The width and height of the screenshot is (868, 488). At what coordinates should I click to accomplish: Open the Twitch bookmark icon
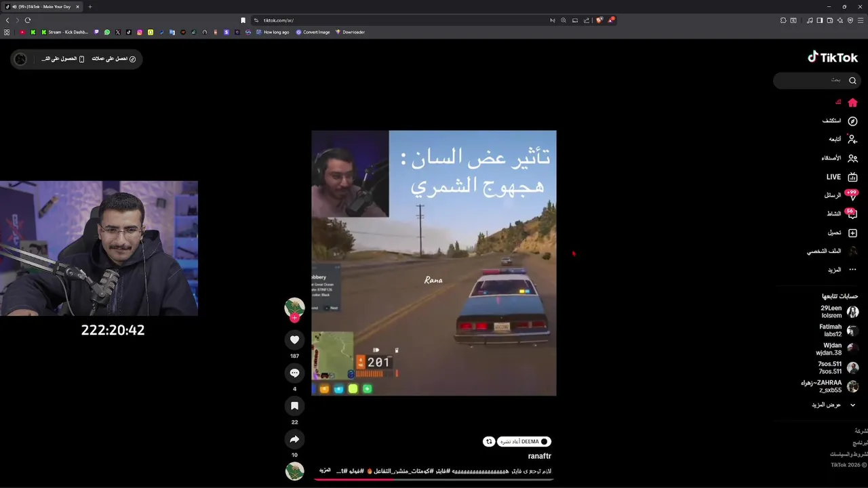pos(96,32)
